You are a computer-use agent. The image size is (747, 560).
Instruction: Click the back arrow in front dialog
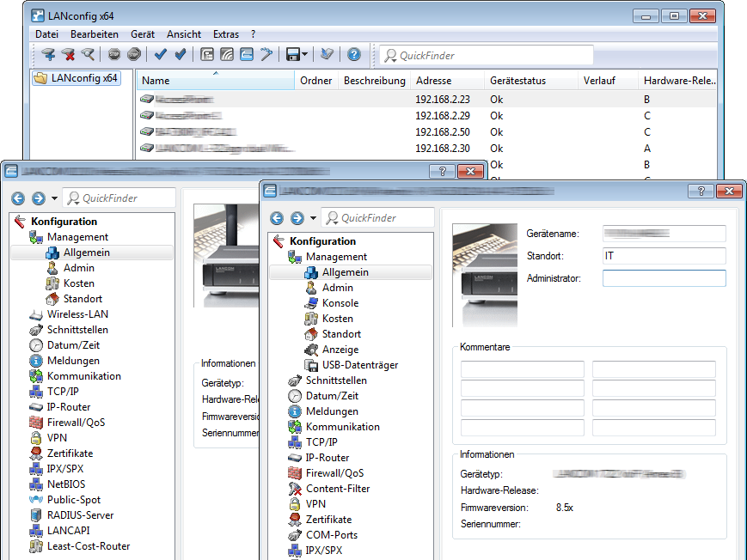277,218
